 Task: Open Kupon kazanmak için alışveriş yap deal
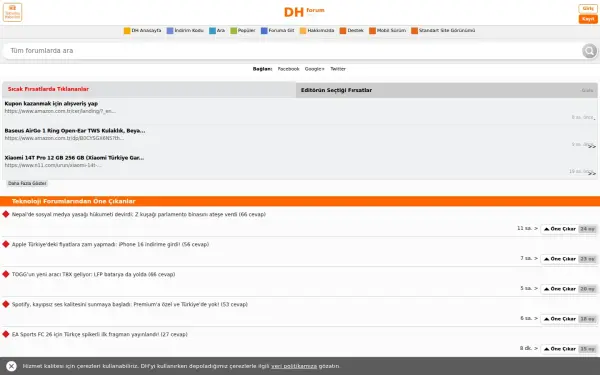pyautogui.click(x=51, y=103)
